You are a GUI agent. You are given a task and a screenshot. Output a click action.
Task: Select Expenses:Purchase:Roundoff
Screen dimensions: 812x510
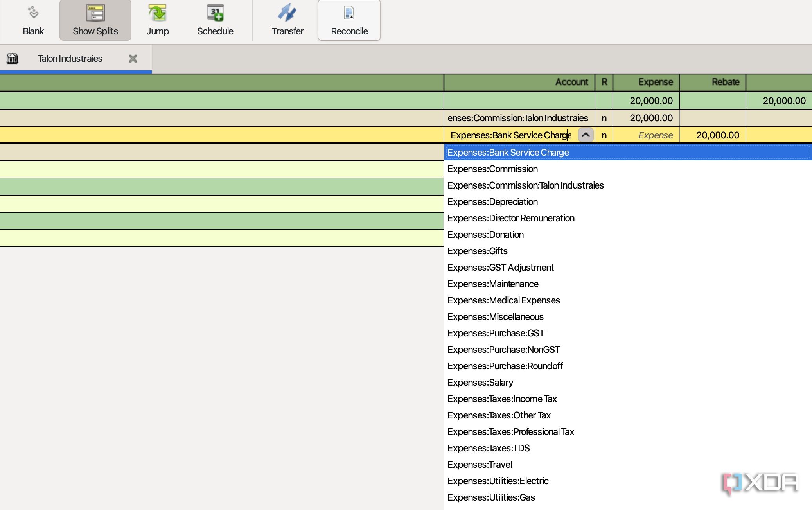pyautogui.click(x=628, y=366)
